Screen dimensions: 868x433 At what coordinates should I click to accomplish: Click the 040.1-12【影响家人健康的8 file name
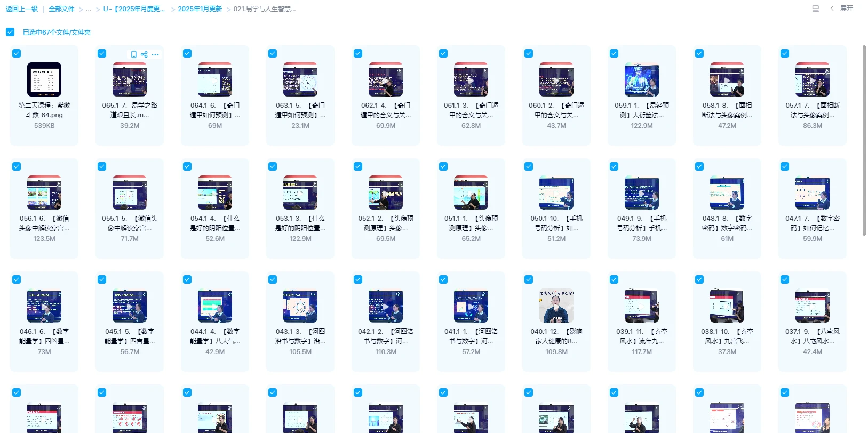coord(556,336)
